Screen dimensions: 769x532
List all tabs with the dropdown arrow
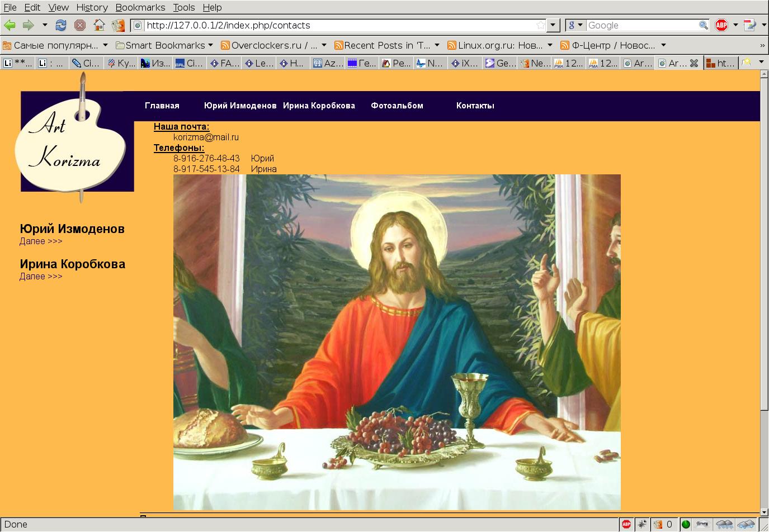761,62
